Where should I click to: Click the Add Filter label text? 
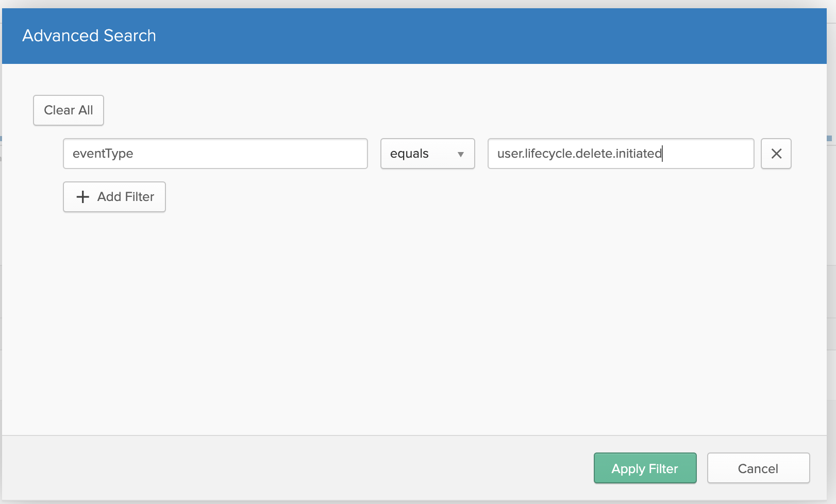[126, 197]
